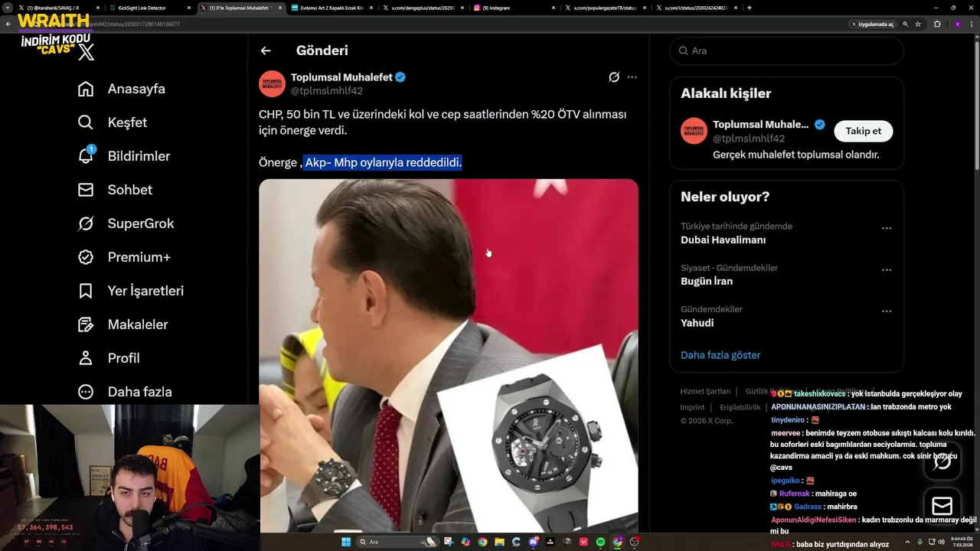Screen dimensions: 980x551
Task: Go back using the Gönderi arrow
Action: click(x=266, y=51)
